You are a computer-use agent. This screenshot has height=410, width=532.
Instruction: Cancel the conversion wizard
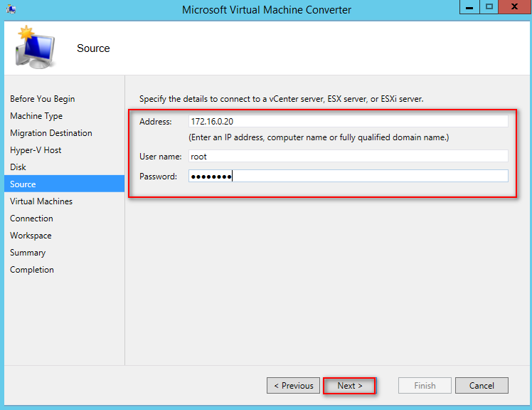(482, 386)
